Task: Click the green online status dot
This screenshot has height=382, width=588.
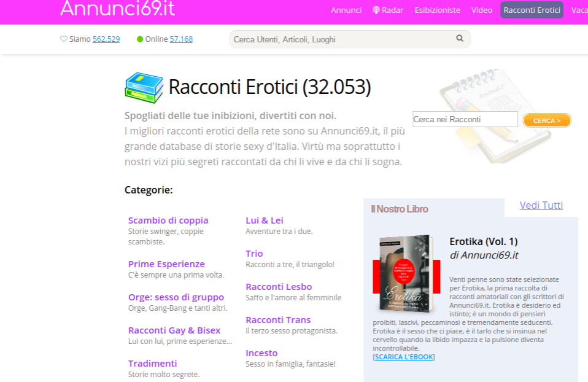Action: pos(140,39)
